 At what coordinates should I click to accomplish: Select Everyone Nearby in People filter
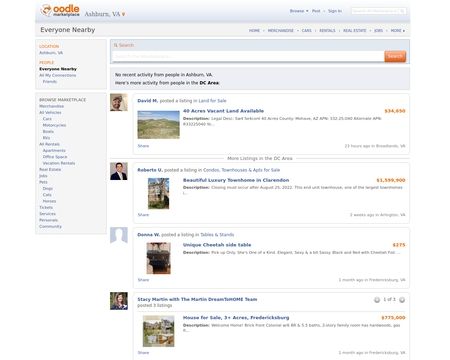click(x=58, y=69)
